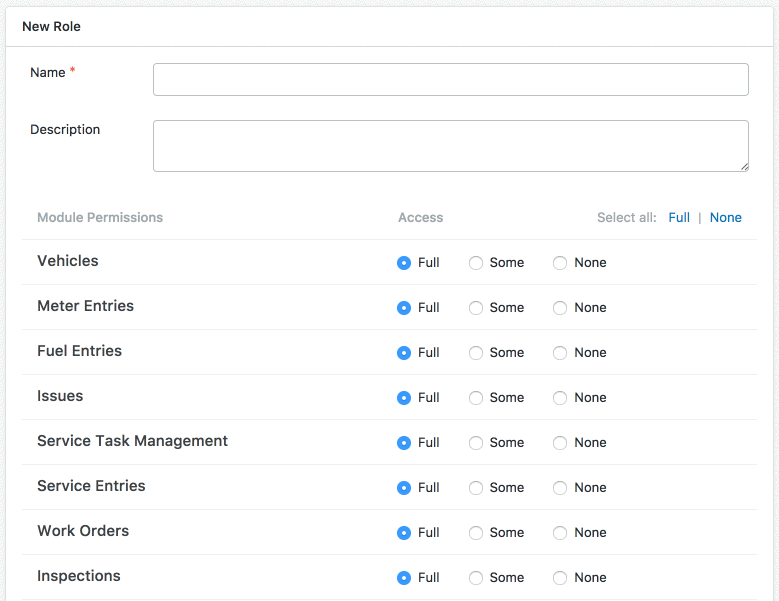This screenshot has height=601, width=779.
Task: Click the New Role panel title
Action: pyautogui.click(x=51, y=26)
